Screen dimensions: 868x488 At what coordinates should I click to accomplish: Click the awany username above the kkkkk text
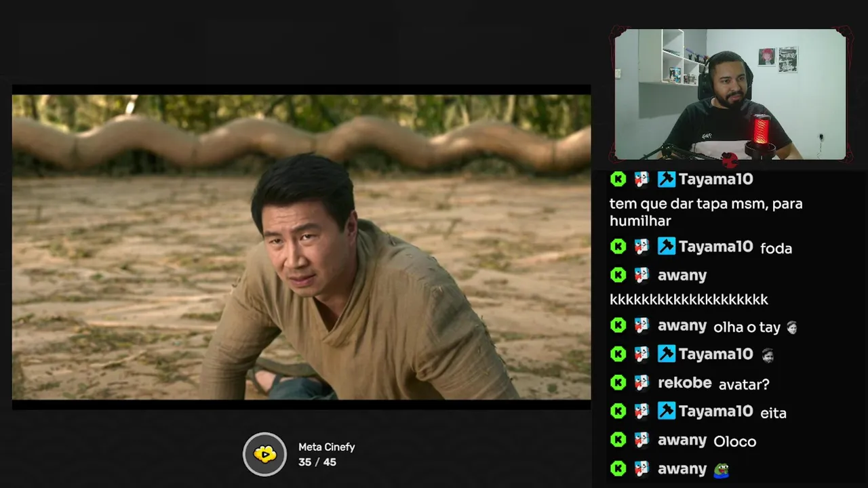coord(682,275)
